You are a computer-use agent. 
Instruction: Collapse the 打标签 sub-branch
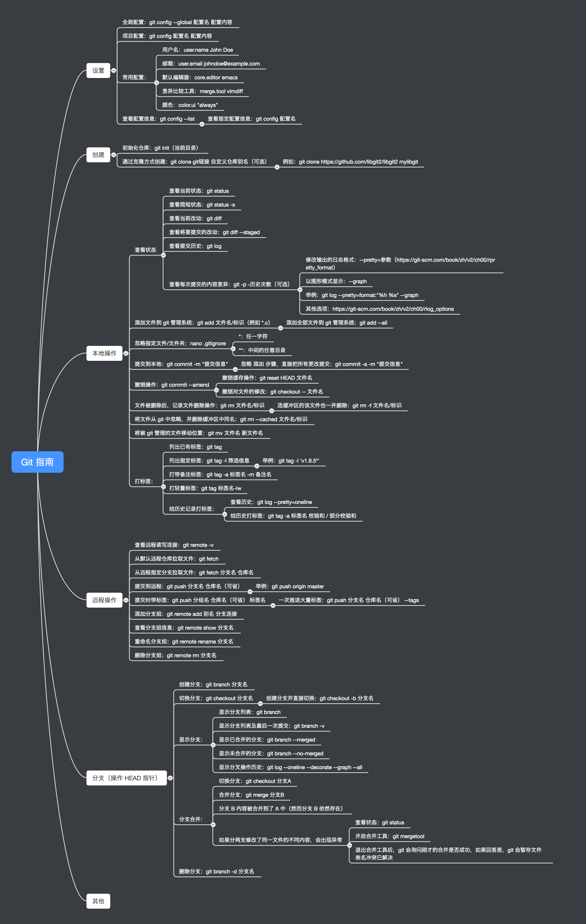(163, 487)
